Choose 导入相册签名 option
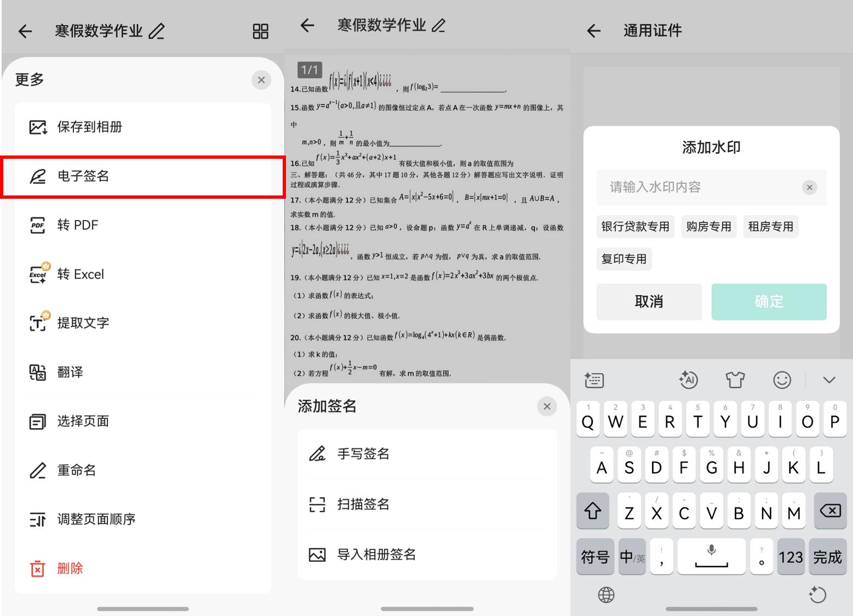 [427, 555]
